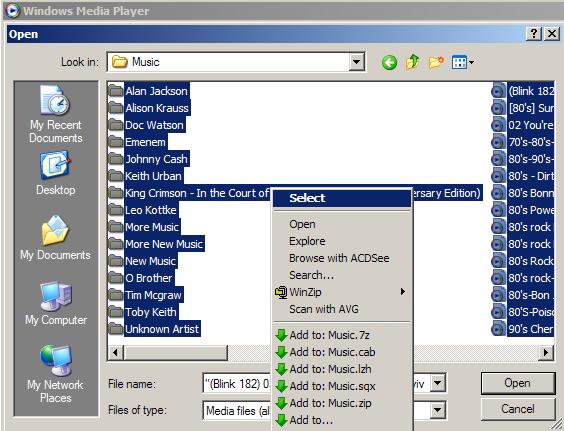Viewport: 564px width, 431px height.
Task: Open My Documents place
Action: pos(55,238)
